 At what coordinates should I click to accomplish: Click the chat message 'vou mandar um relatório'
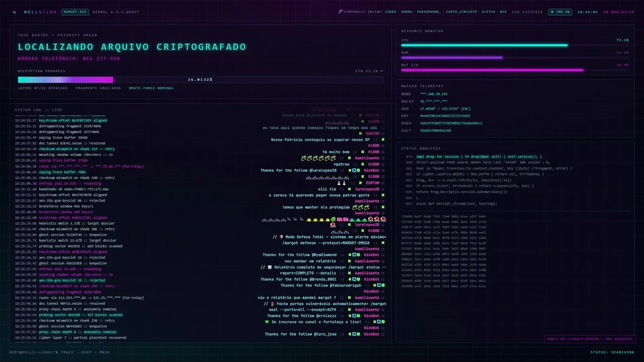tap(310, 261)
